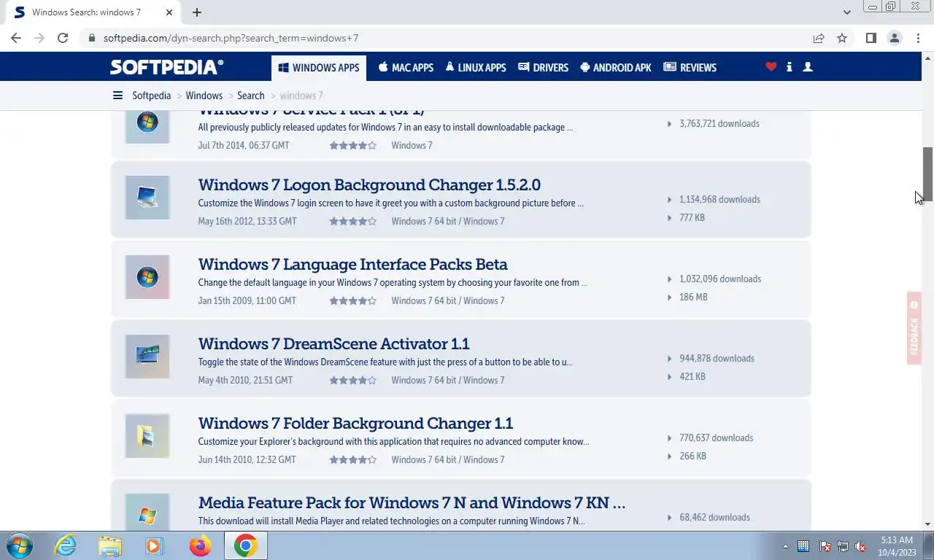Screen dimensions: 934x560
Task: Open the Drivers tab
Action: coord(543,68)
